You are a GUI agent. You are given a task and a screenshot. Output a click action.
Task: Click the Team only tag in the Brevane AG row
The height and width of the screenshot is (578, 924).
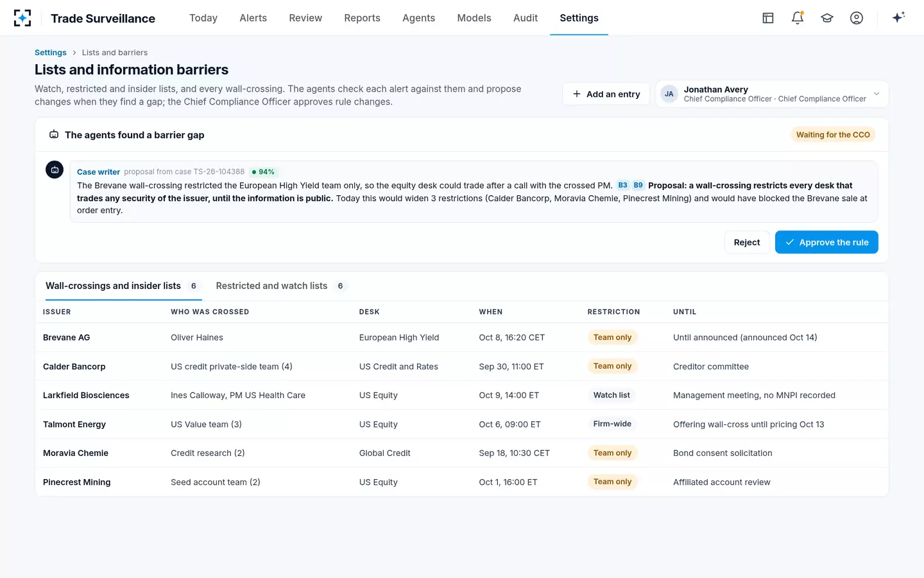(612, 337)
